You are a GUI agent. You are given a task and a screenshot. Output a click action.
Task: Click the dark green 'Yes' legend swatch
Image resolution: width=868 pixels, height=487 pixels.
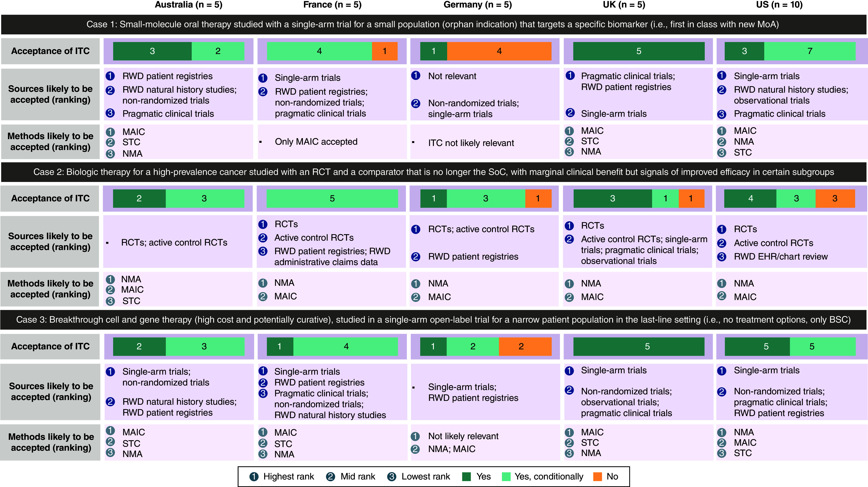466,476
